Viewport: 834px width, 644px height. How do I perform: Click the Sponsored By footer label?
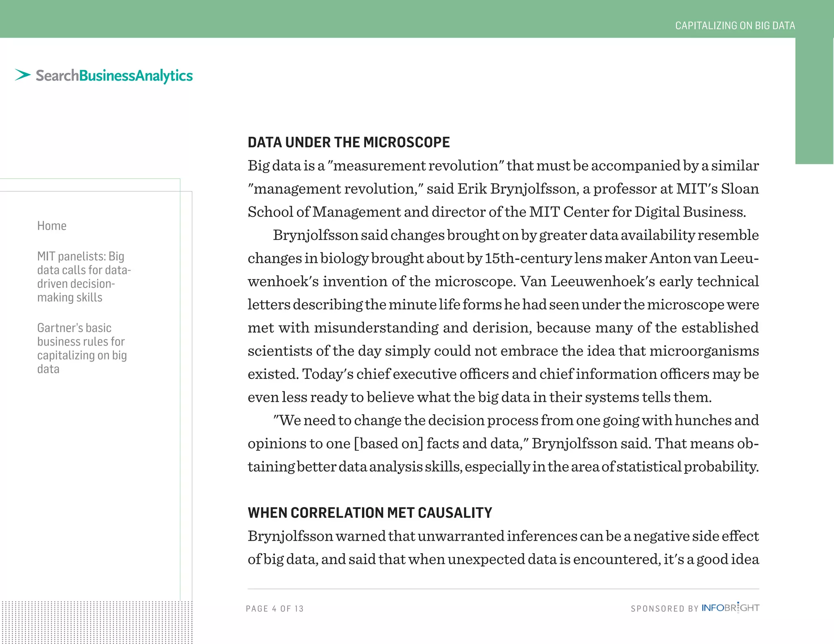pos(665,609)
